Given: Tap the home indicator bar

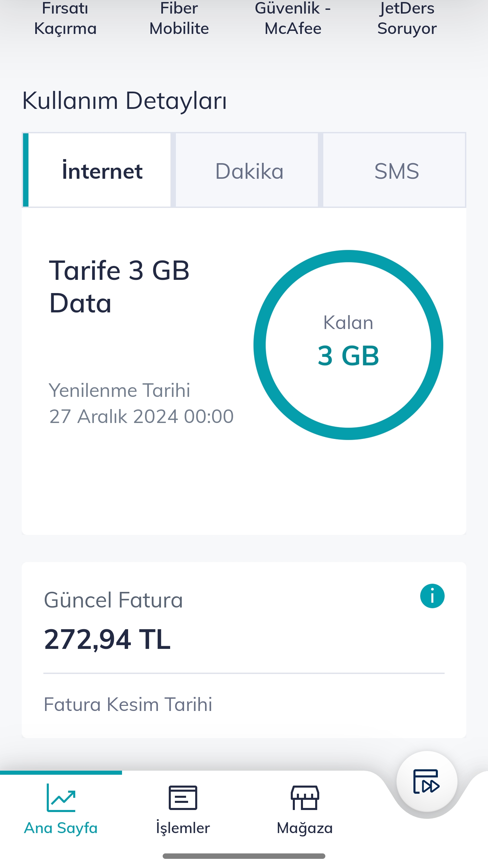Looking at the screenshot, I should tap(244, 856).
